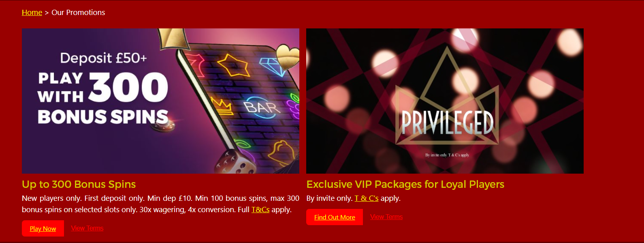Open View Terms under the 300 Bonus Spins offer

[87, 228]
